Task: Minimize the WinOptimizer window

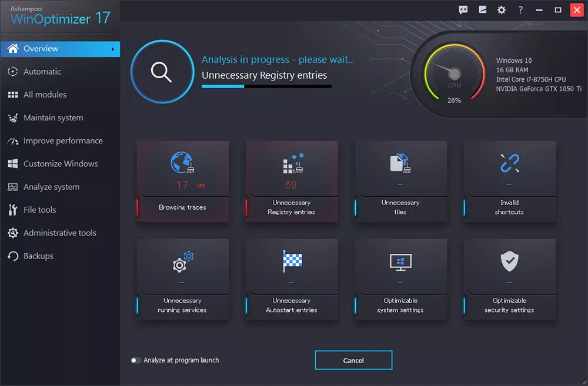Action: (x=539, y=10)
